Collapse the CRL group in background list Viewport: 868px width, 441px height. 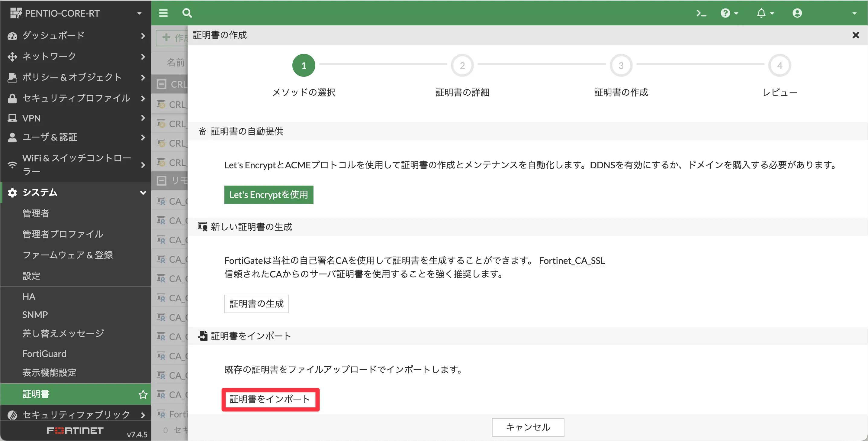click(161, 84)
